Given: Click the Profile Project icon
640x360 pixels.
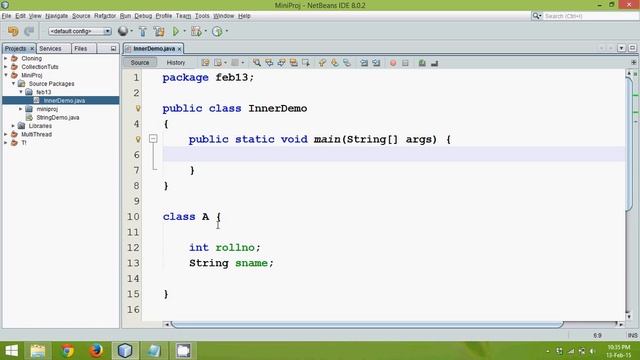Looking at the screenshot, I should [217, 31].
